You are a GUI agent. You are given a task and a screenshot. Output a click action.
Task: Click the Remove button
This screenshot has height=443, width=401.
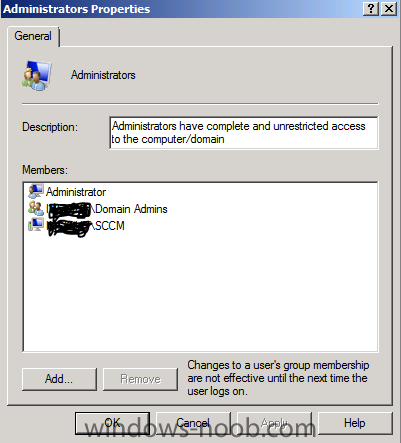(140, 379)
